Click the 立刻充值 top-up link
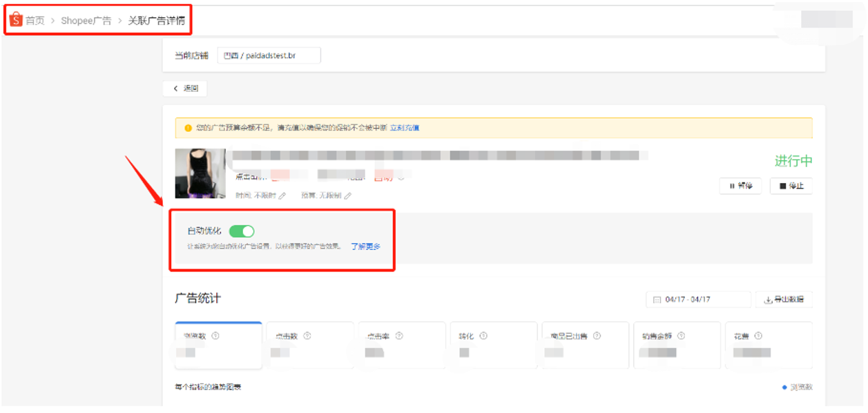The image size is (868, 413). 405,128
